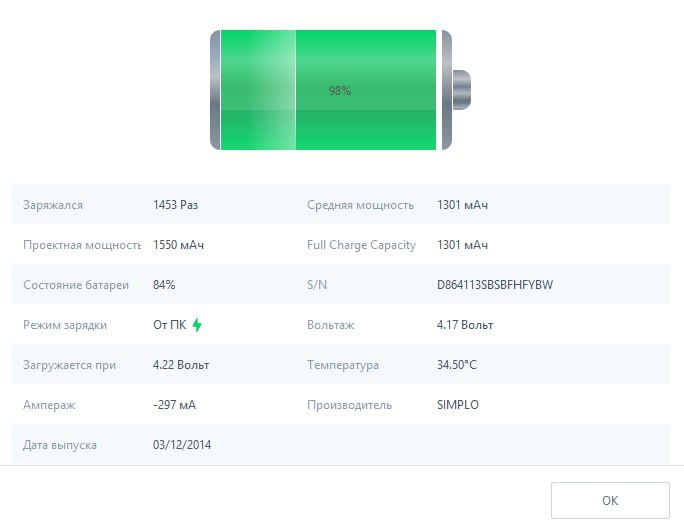Select the 'Режим зарядки' label
The height and width of the screenshot is (531, 684).
click(x=65, y=325)
